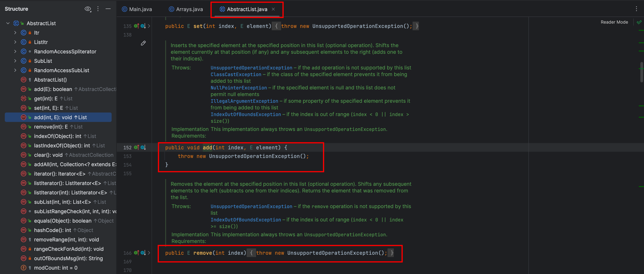Expand the SubList class node
This screenshot has height=274, width=644.
pos(15,61)
